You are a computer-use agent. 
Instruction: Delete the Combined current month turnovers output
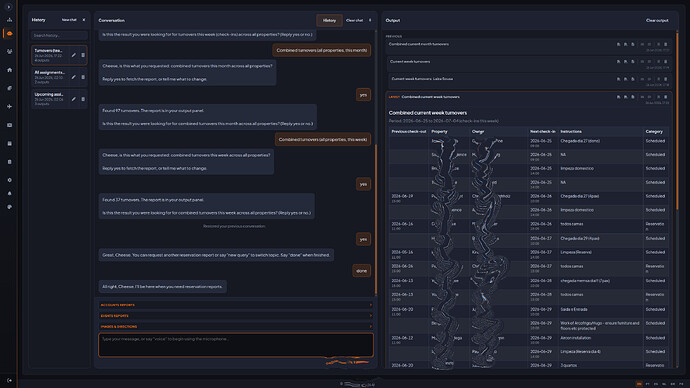coord(665,44)
